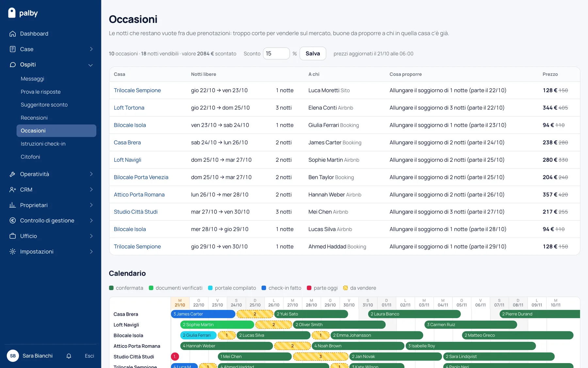This screenshot has width=588, height=368.
Task: Click the Impostazioni gear icon
Action: (13, 252)
